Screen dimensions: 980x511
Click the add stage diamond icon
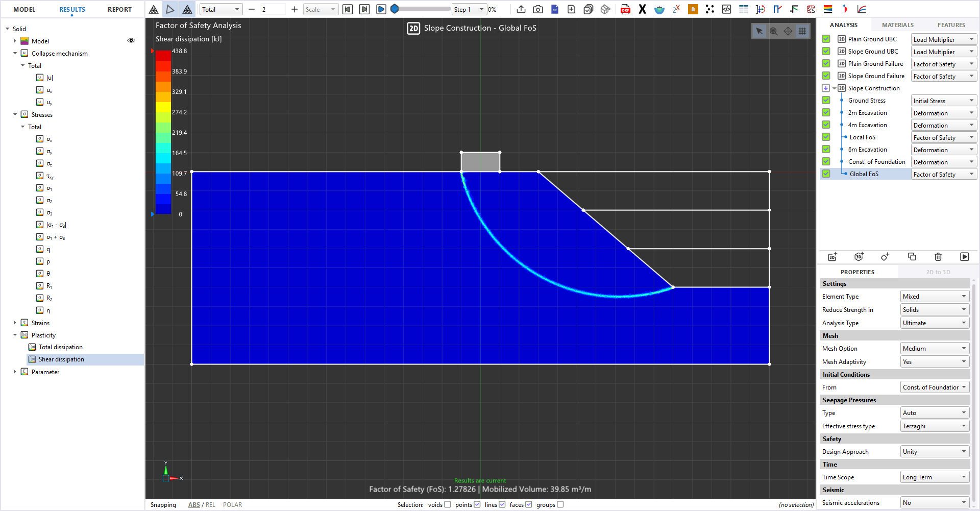click(x=885, y=257)
